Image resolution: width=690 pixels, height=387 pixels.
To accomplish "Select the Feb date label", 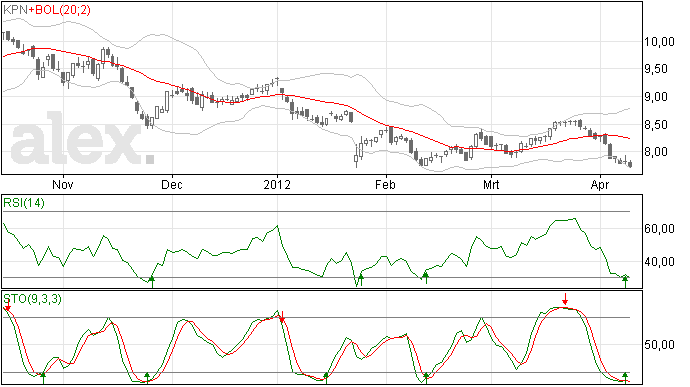I will pos(385,184).
